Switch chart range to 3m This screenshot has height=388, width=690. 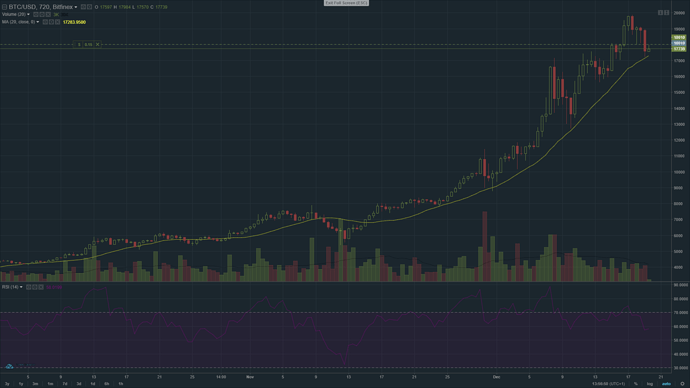coord(35,384)
